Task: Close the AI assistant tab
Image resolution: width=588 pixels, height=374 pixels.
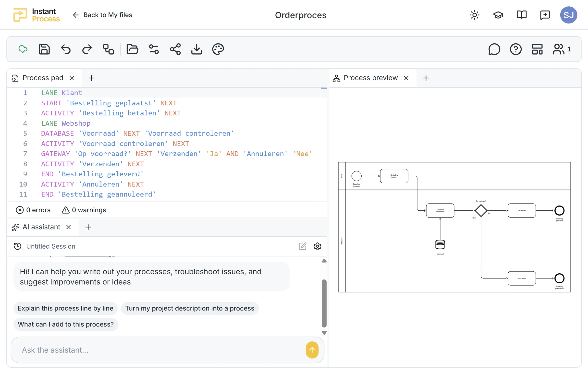Action: tap(69, 227)
